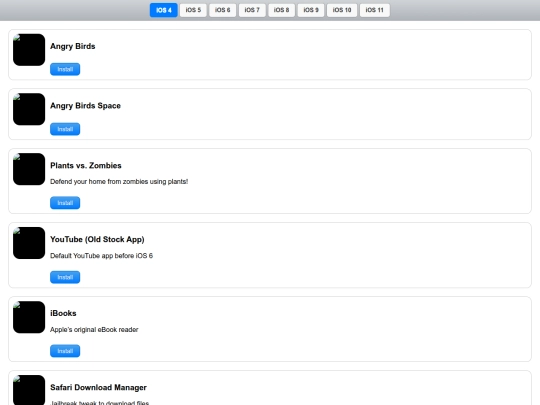Image resolution: width=540 pixels, height=405 pixels.
Task: Install Angry Birds Space
Action: [x=65, y=129]
